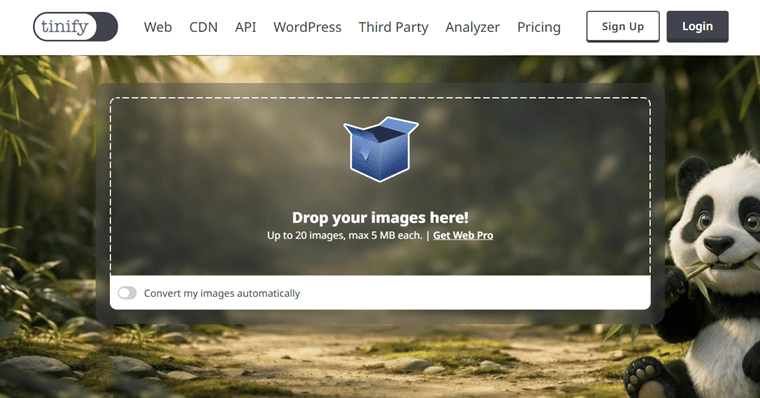Open the API navigation link
Image resolution: width=760 pixels, height=398 pixels.
tap(245, 27)
